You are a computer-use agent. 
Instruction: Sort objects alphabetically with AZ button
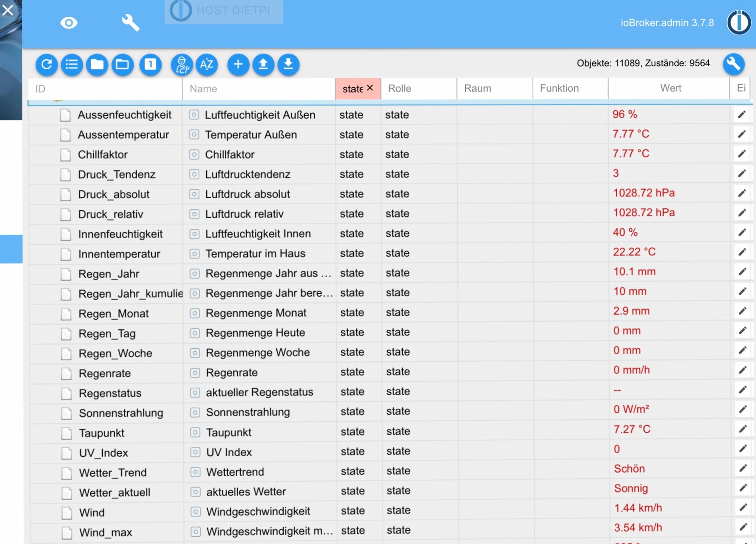[x=207, y=65]
